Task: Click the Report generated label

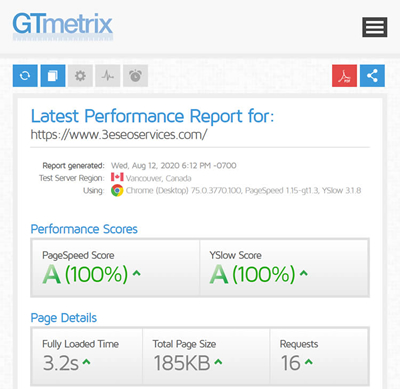Action: 73,165
